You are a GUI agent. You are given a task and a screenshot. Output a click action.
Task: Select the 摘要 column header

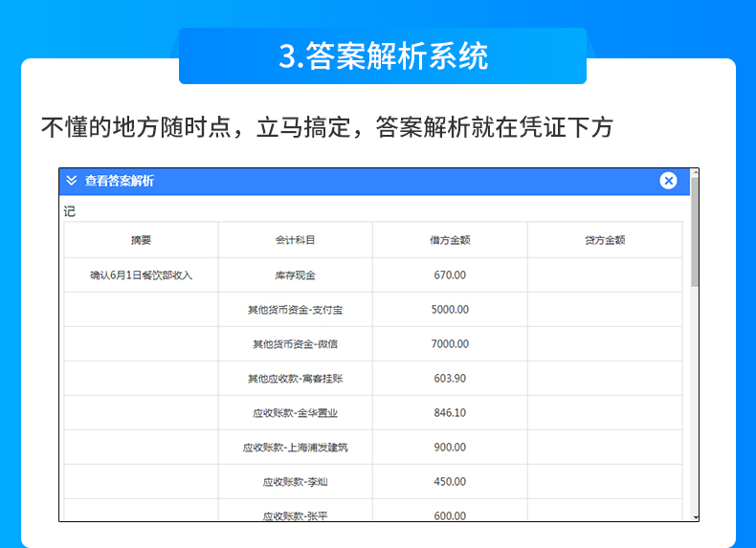[141, 240]
